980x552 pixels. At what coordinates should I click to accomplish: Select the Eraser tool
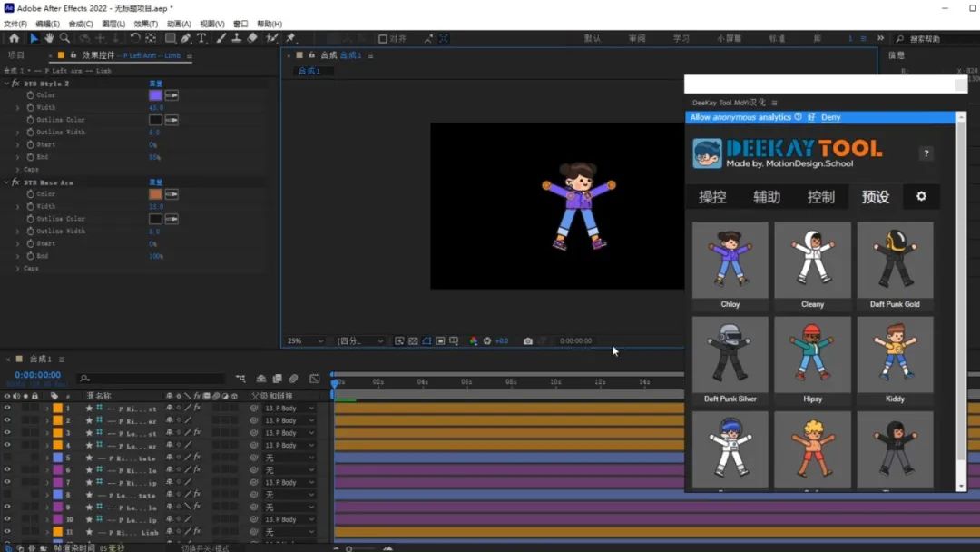pyautogui.click(x=252, y=38)
